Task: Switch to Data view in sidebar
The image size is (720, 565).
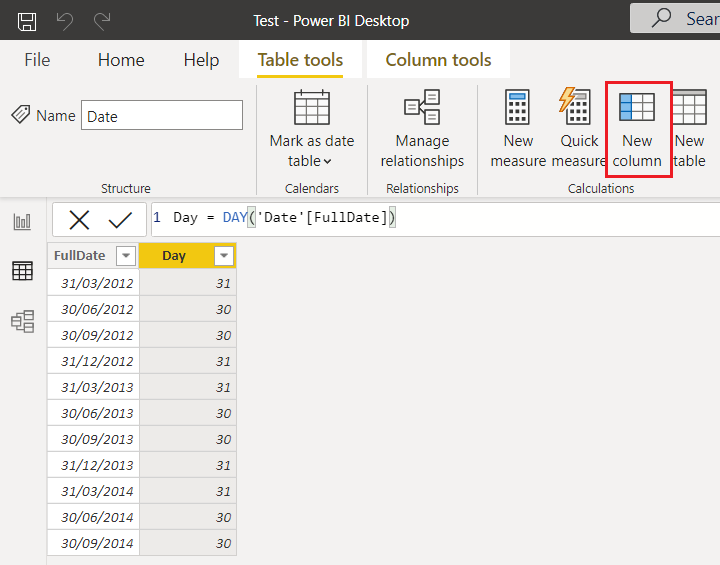Action: 22,271
